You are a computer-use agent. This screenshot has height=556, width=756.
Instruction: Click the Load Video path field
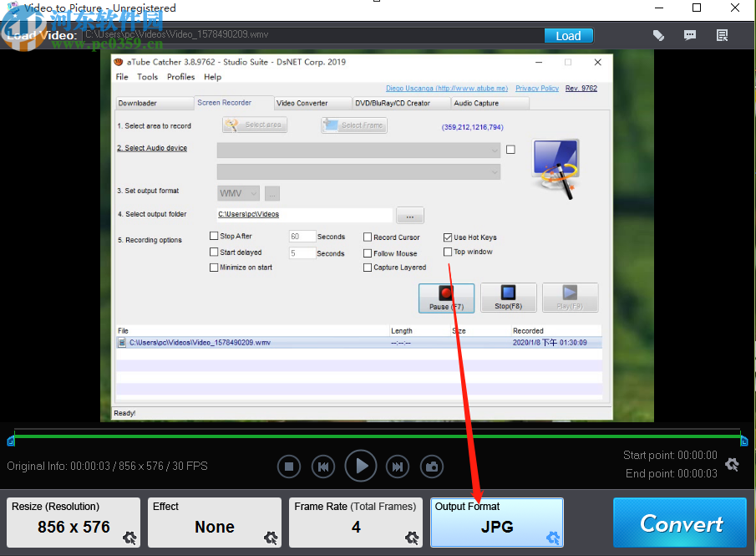click(x=312, y=35)
